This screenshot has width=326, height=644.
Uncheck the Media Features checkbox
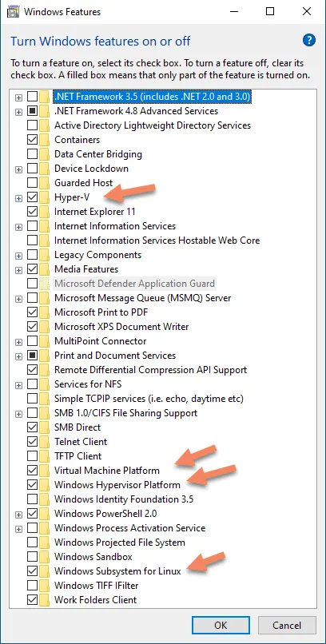point(32,269)
